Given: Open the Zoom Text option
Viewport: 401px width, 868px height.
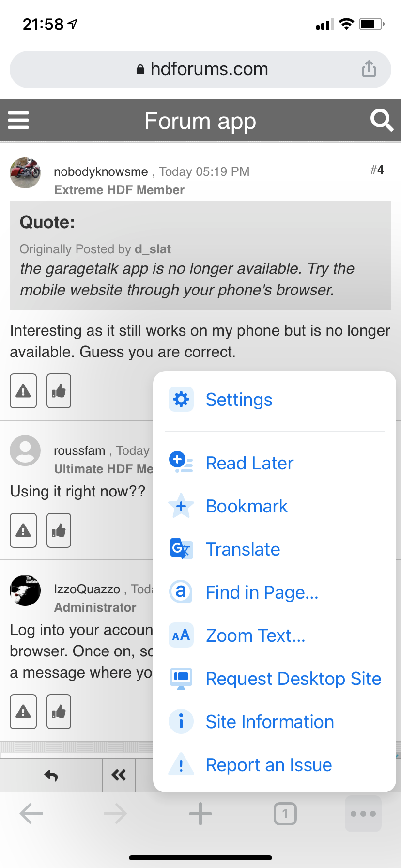Looking at the screenshot, I should point(255,635).
